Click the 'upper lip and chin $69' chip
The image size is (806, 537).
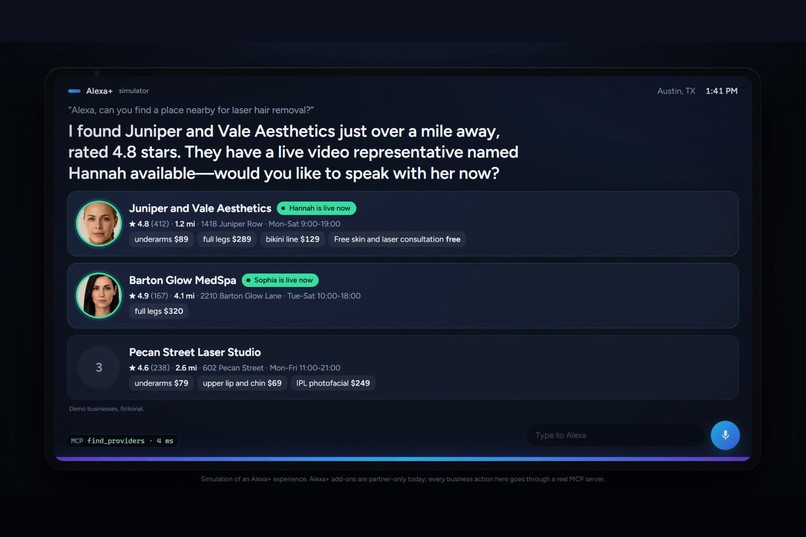tap(242, 383)
